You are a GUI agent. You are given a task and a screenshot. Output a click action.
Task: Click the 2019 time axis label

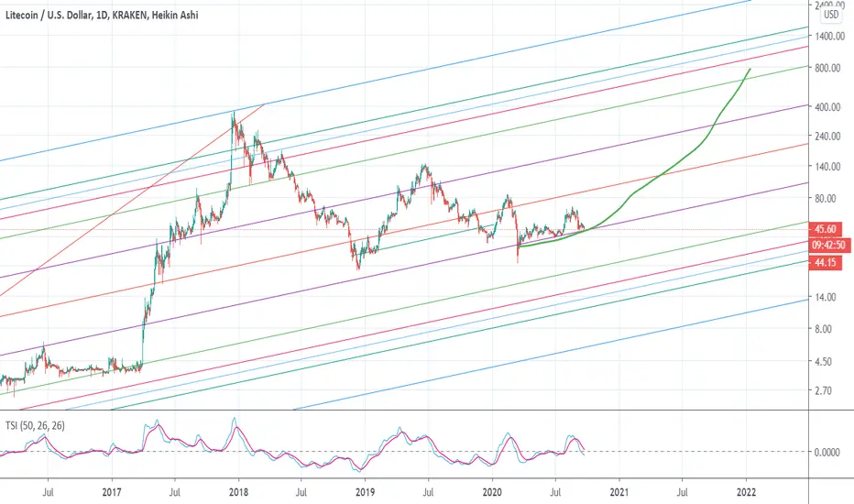click(365, 493)
